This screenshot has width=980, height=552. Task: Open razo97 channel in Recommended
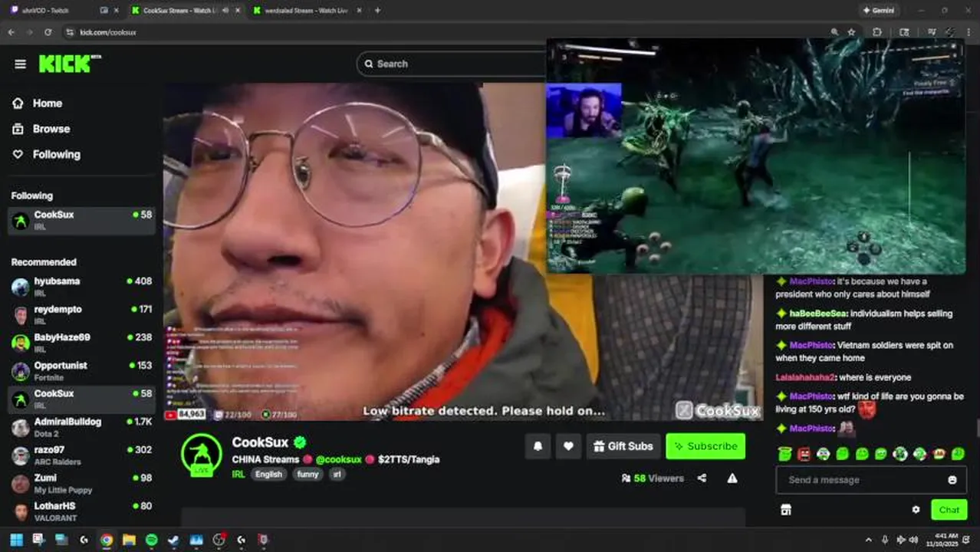(x=81, y=456)
